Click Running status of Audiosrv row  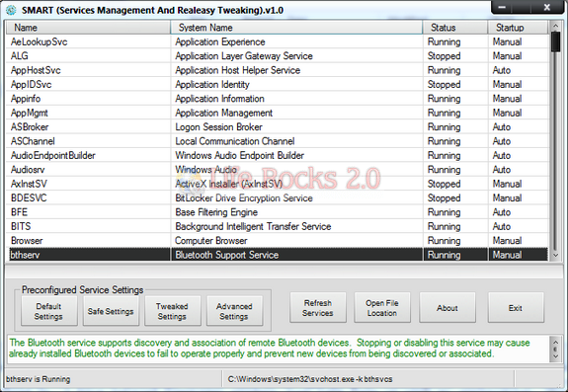point(445,170)
